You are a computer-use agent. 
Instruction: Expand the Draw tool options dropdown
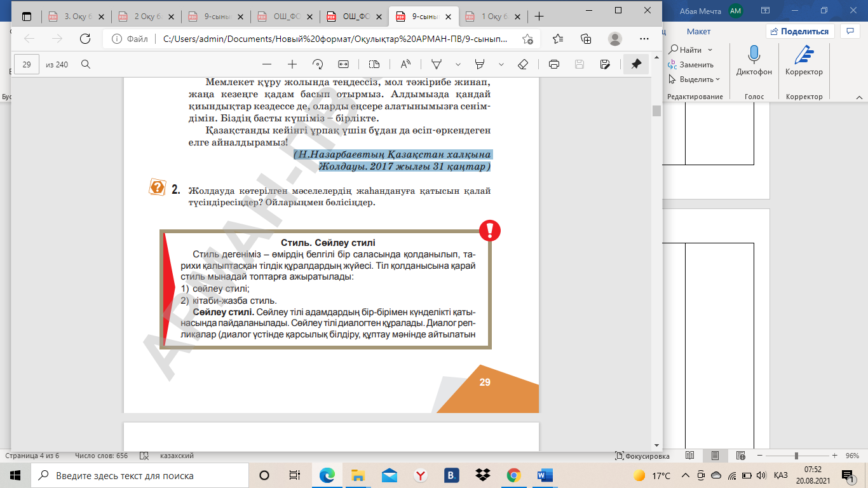(458, 64)
